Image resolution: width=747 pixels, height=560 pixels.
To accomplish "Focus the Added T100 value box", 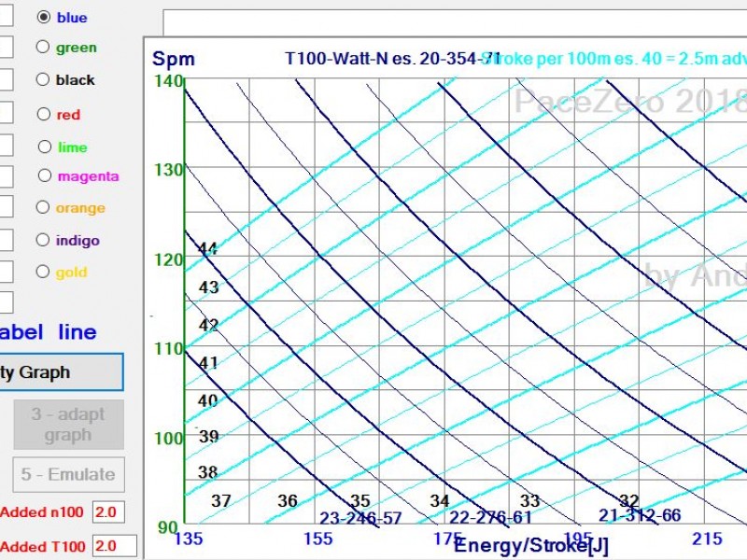I will pos(114,546).
